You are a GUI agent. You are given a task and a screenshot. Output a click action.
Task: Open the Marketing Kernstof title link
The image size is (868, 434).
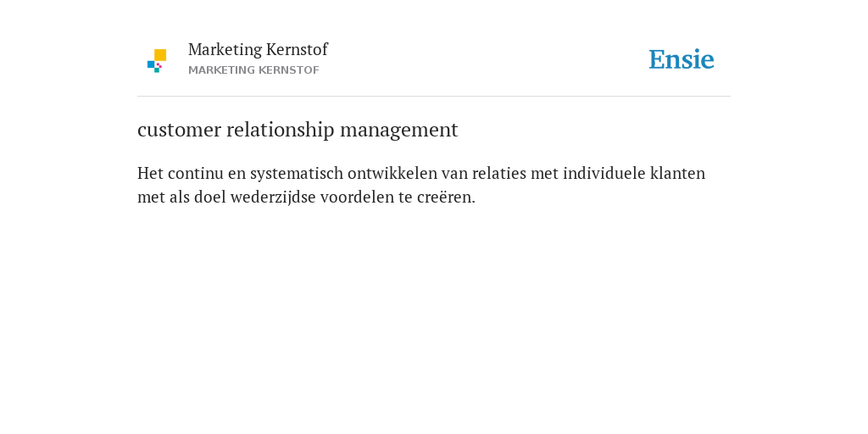click(x=258, y=49)
